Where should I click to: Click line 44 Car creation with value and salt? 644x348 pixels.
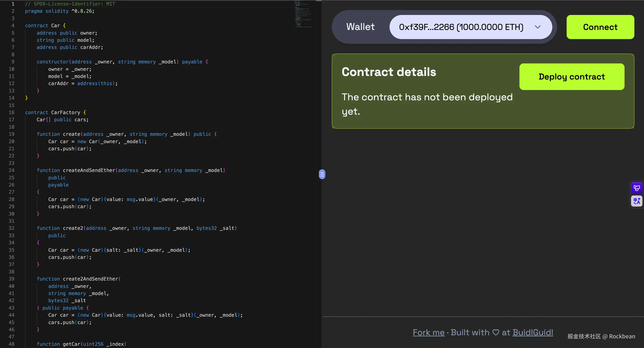tap(146, 315)
